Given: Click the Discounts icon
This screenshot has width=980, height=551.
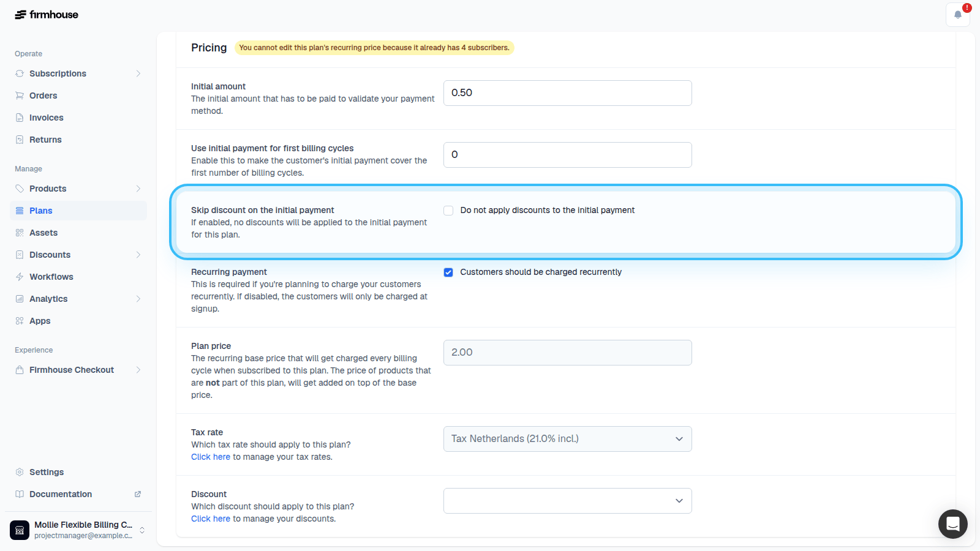Looking at the screenshot, I should click(x=20, y=255).
